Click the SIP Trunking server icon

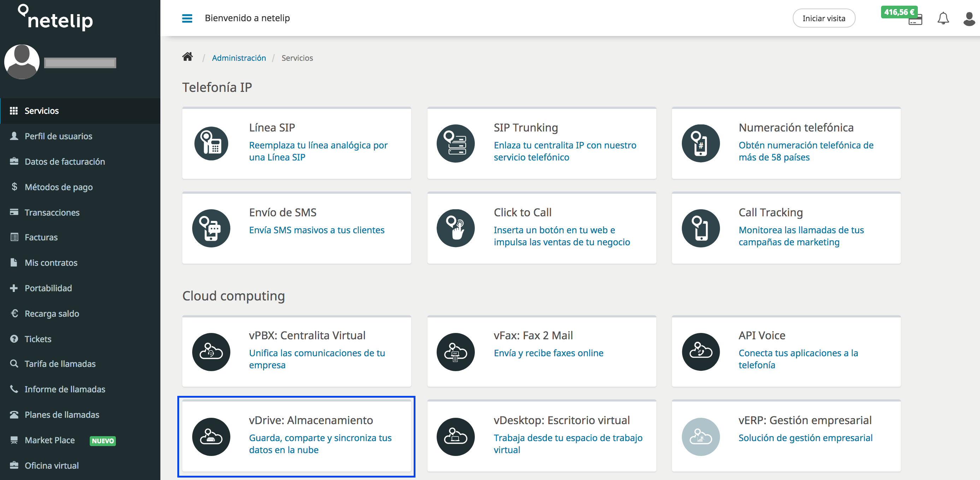tap(455, 144)
